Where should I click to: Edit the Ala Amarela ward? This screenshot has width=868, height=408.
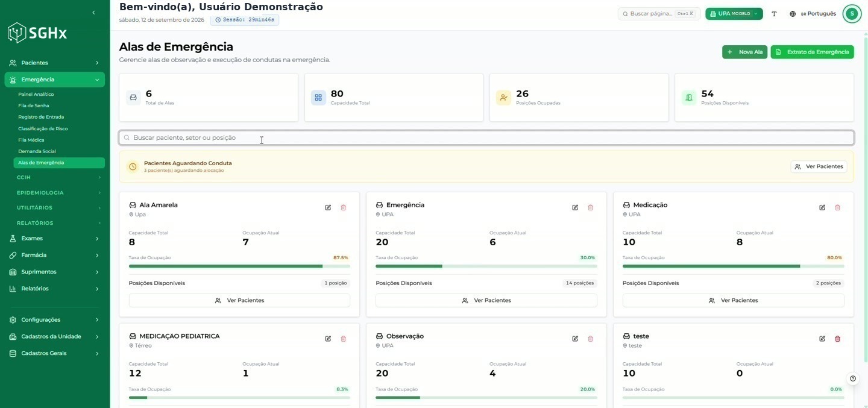[x=328, y=207]
